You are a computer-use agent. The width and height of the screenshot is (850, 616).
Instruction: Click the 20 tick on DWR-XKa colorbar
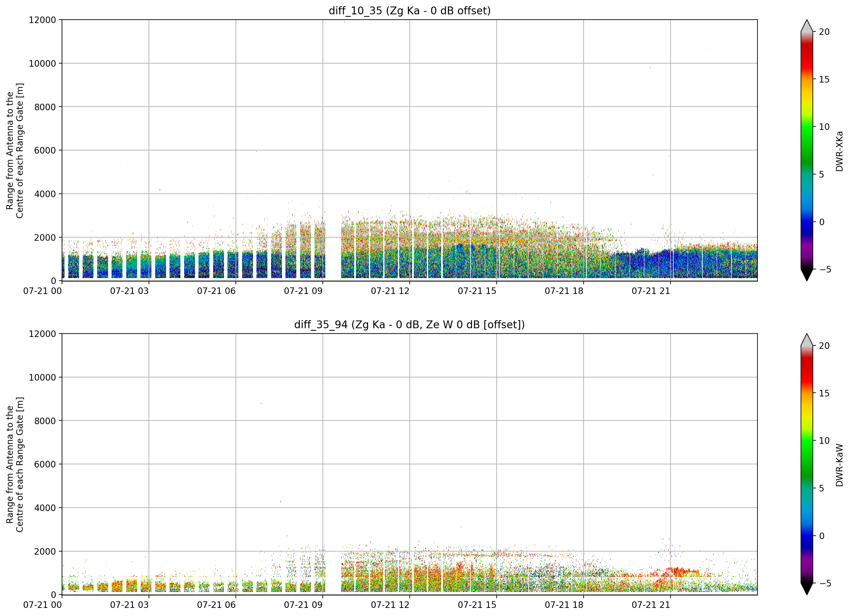coord(824,32)
